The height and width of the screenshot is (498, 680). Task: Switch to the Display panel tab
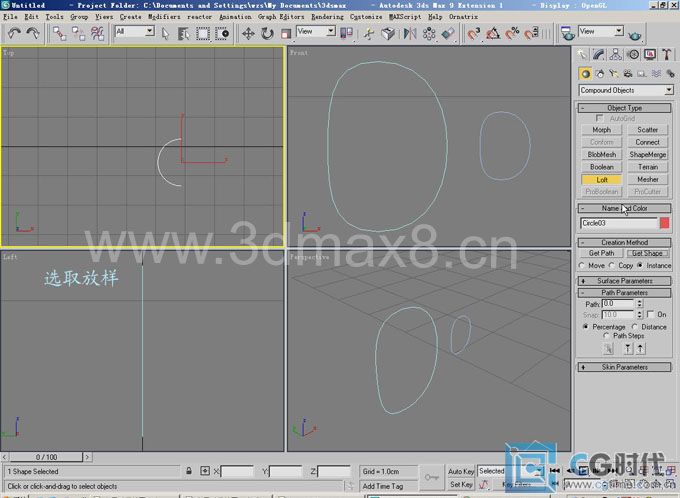(650, 55)
